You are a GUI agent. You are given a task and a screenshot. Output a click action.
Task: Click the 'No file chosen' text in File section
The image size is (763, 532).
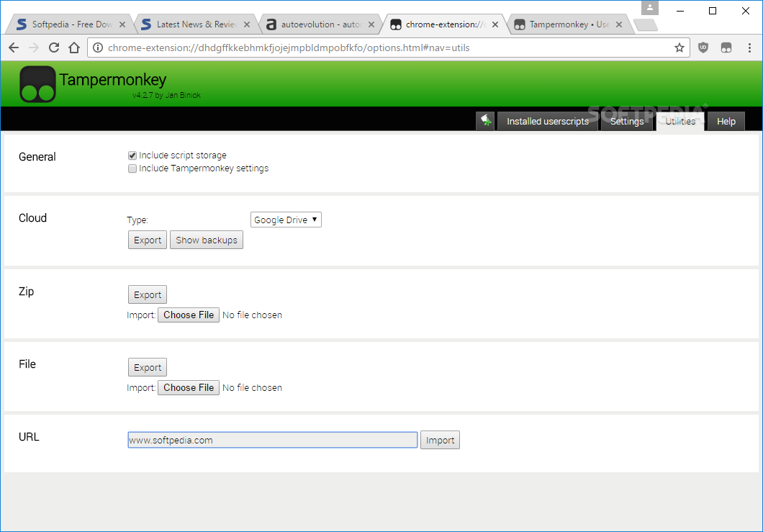252,387
